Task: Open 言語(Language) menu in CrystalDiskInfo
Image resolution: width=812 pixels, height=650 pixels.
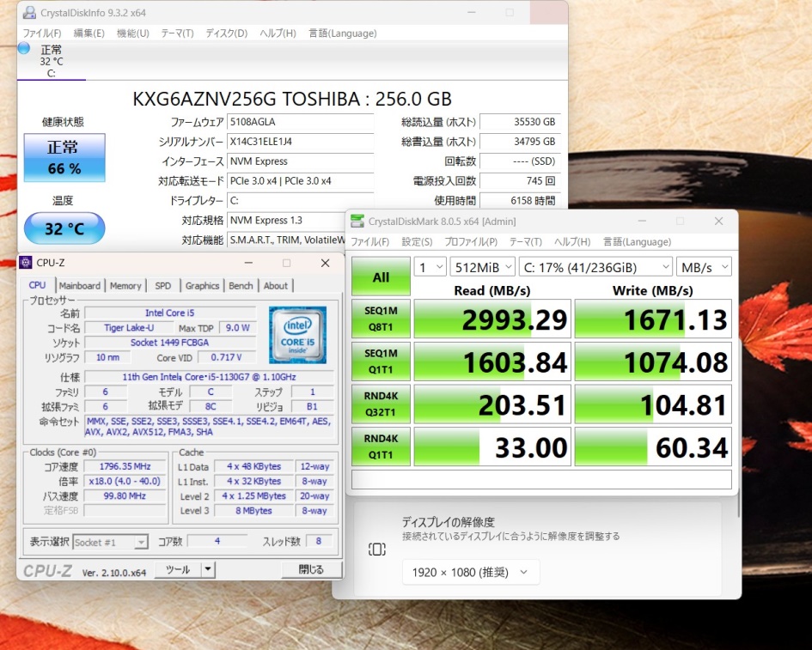Action: (x=343, y=33)
